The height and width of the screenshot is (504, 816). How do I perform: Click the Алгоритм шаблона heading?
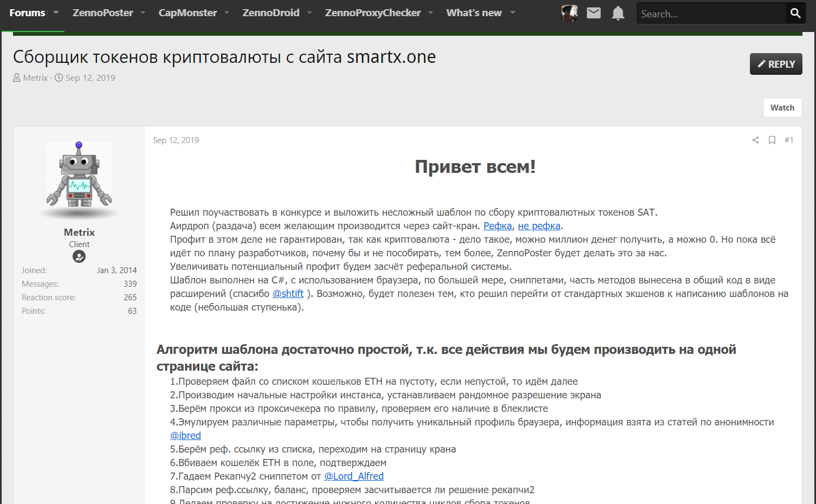pyautogui.click(x=446, y=358)
